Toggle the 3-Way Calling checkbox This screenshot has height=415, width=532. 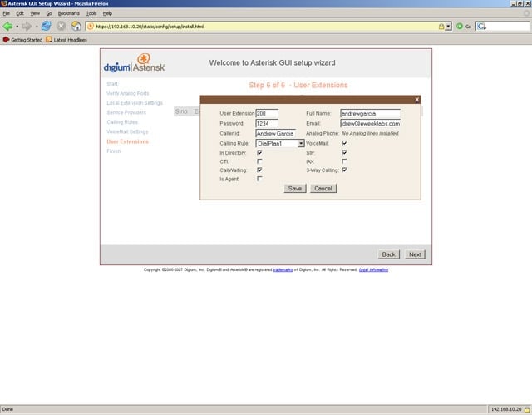[344, 170]
